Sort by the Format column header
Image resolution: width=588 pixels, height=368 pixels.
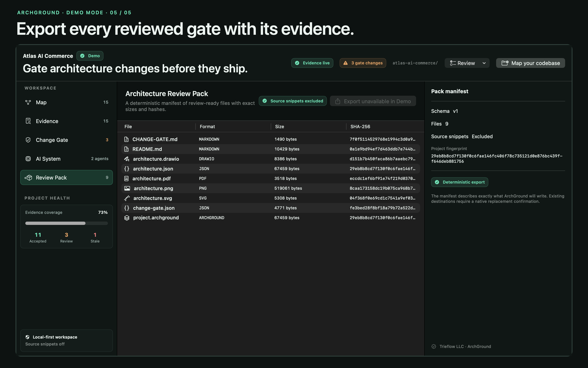point(207,127)
